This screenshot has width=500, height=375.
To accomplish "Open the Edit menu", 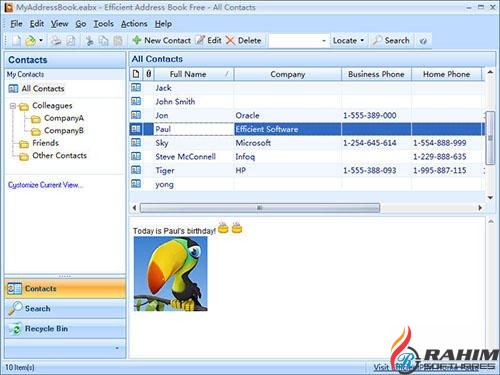I will pos(37,24).
